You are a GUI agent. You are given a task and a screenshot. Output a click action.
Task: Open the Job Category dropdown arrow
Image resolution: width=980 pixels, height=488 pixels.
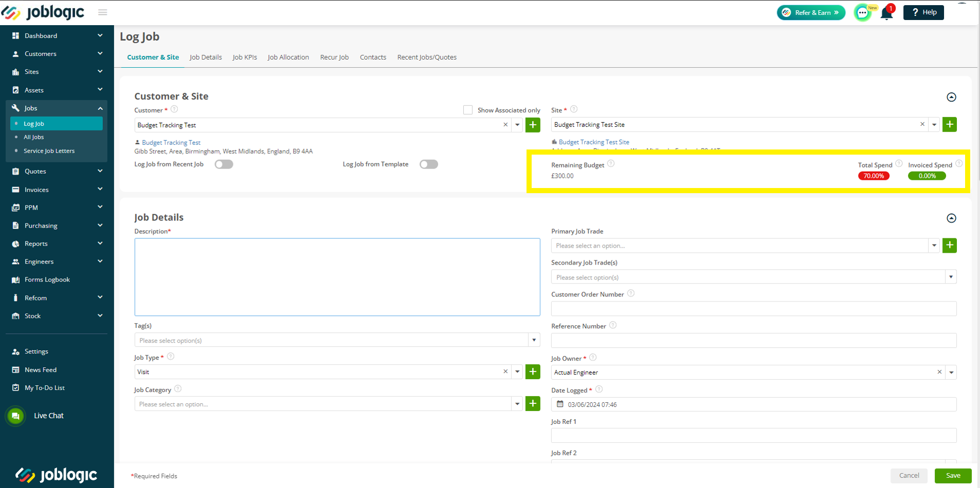[x=517, y=404]
